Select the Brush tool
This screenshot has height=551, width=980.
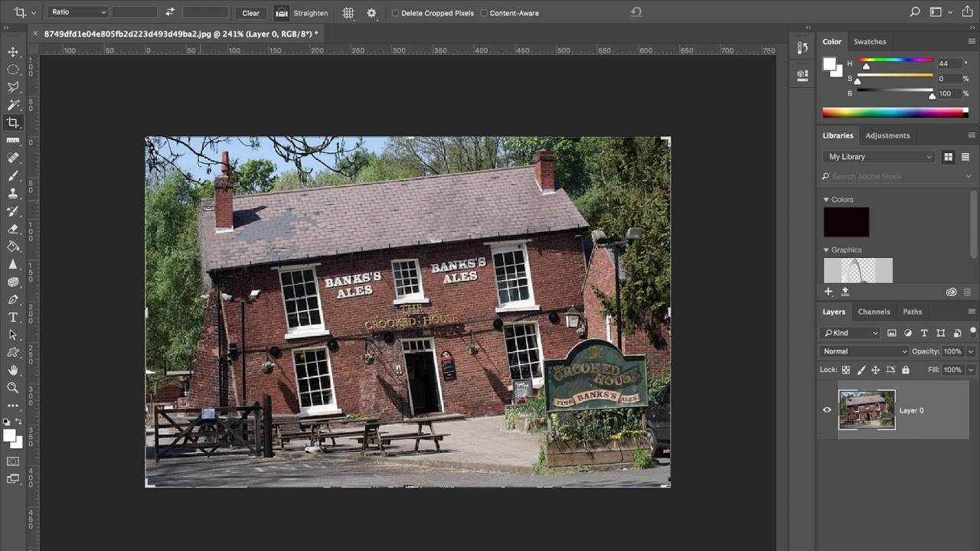pos(13,175)
